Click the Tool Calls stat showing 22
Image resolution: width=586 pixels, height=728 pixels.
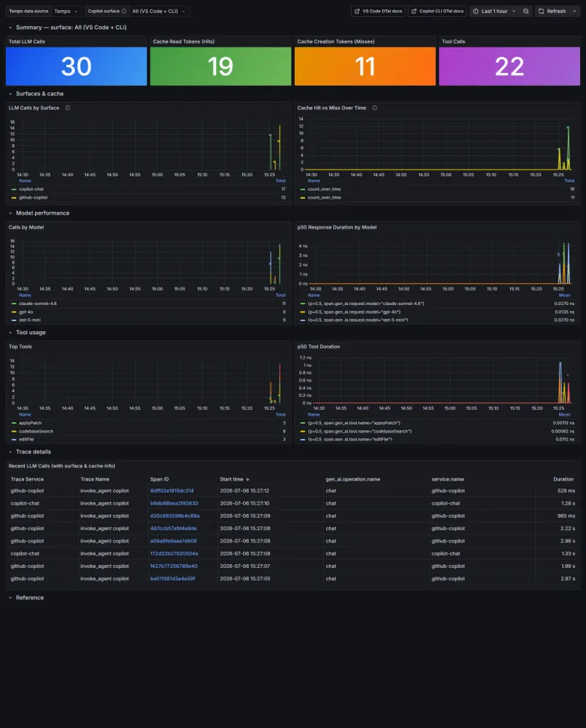[510, 66]
